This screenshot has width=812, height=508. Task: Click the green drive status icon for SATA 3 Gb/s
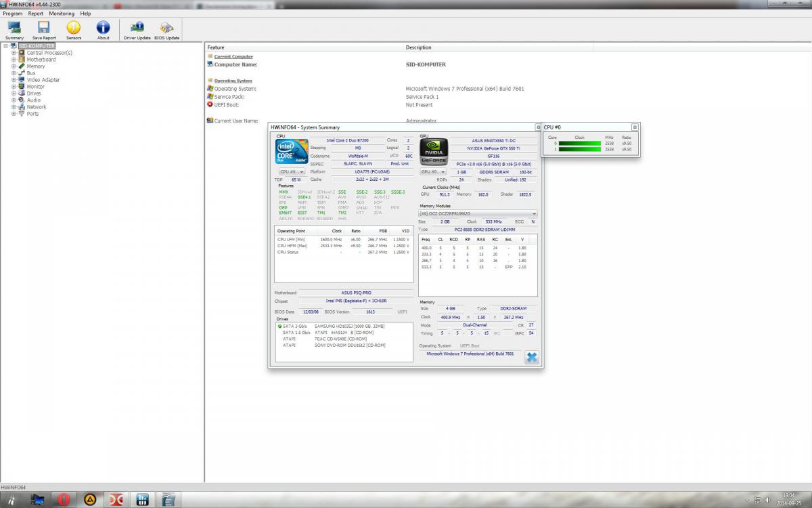coord(279,326)
